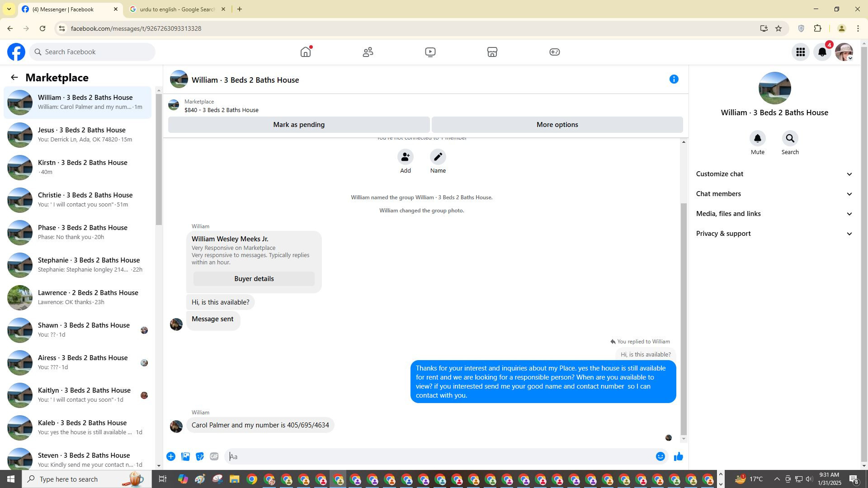Image resolution: width=868 pixels, height=488 pixels.
Task: Click the Windows taskbar search box
Action: pyautogui.click(x=86, y=479)
